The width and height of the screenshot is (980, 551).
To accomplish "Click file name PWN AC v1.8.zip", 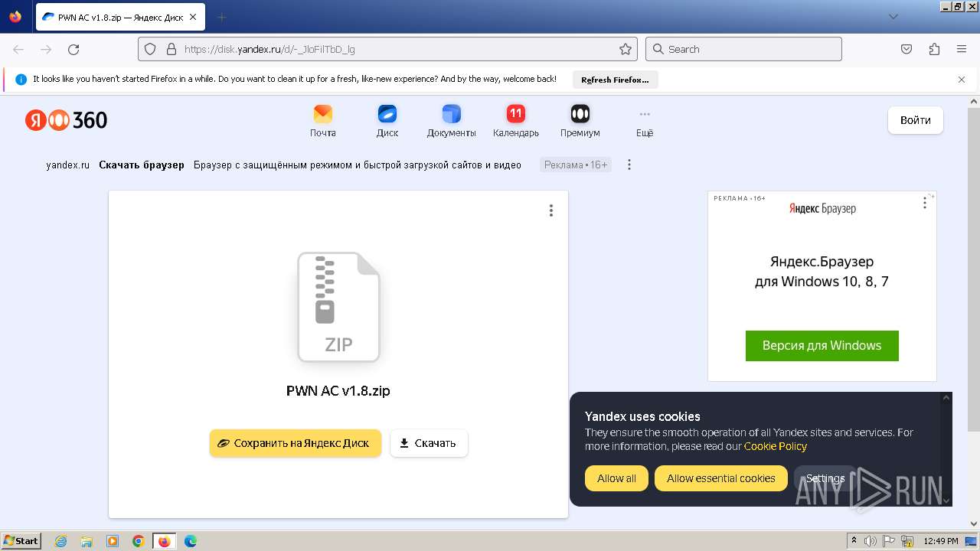I will pyautogui.click(x=338, y=390).
